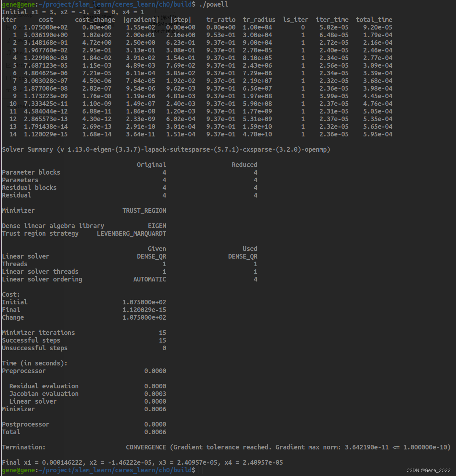Select the CONVERGENCE termination message
The width and height of the screenshot is (456, 476).
click(146, 447)
